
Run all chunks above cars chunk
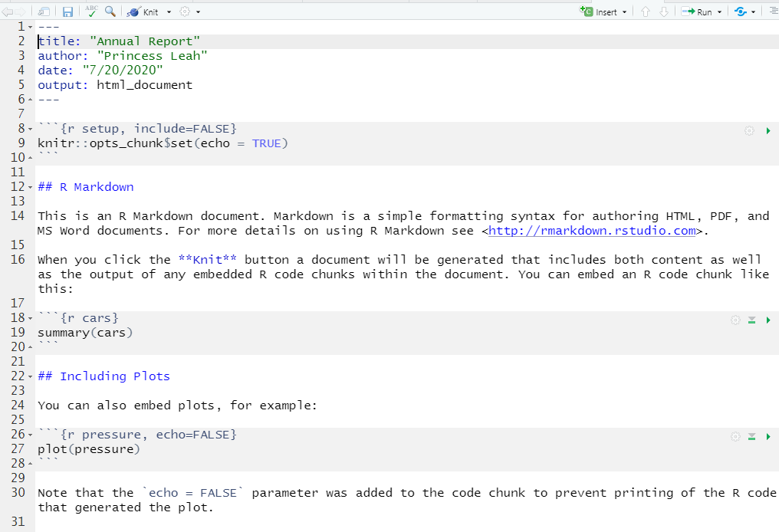coord(751,320)
